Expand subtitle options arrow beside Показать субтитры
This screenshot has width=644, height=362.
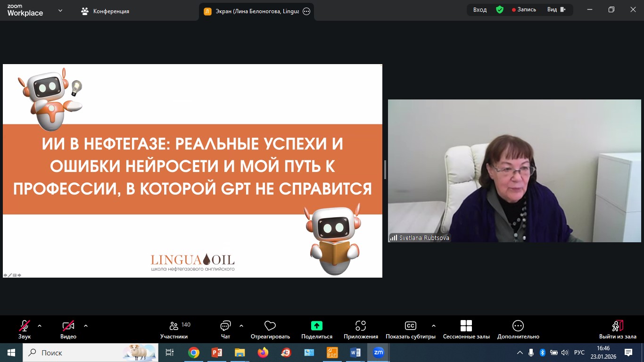click(x=434, y=326)
